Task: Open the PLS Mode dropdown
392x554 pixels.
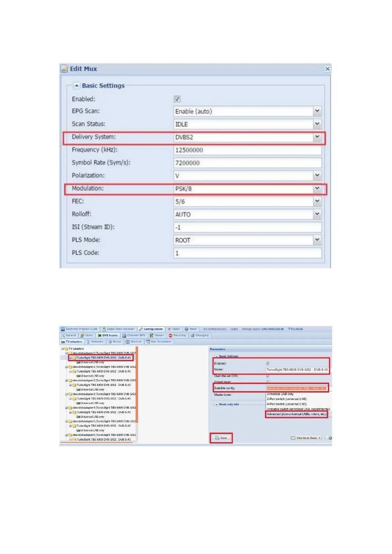Action: click(x=317, y=240)
